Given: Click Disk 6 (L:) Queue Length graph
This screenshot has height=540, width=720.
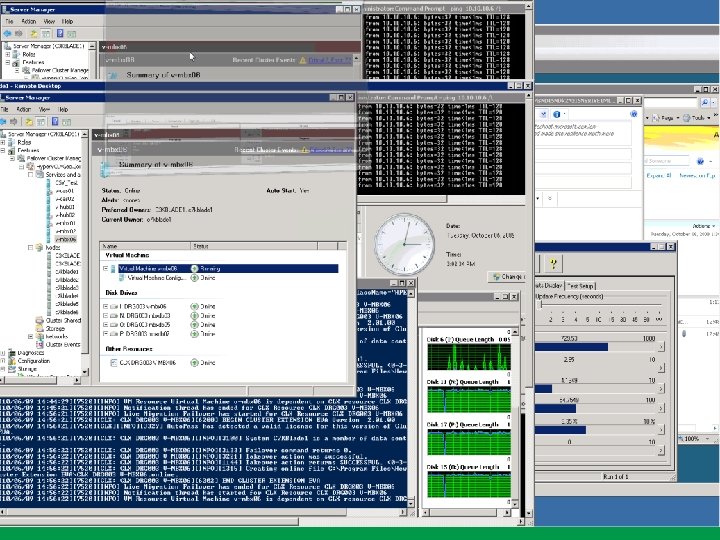Looking at the screenshot, I should tap(469, 357).
